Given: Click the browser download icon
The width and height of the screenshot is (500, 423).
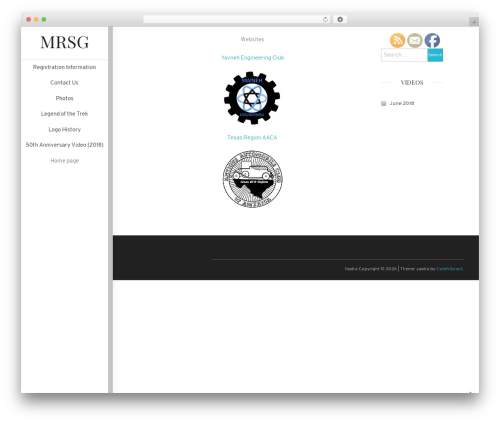Looking at the screenshot, I should click(340, 19).
